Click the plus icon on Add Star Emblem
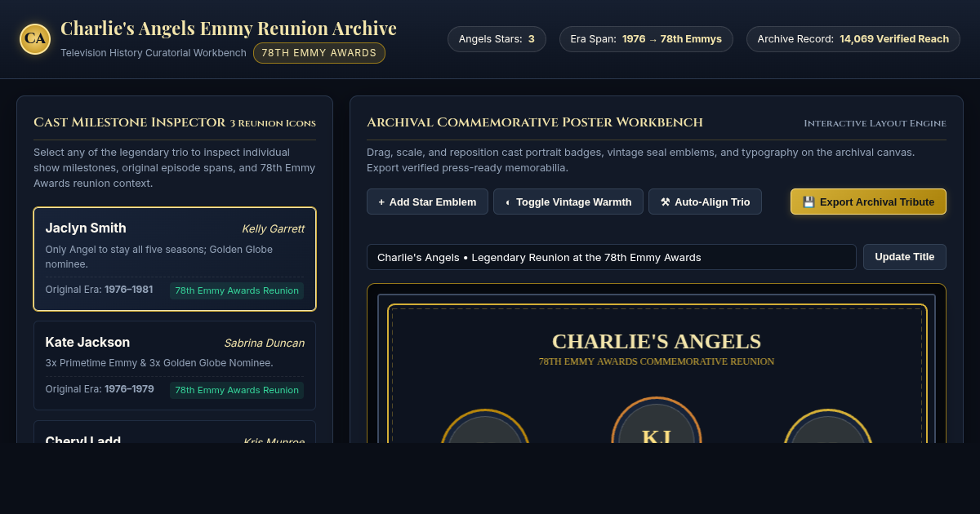This screenshot has height=514, width=980. point(381,202)
